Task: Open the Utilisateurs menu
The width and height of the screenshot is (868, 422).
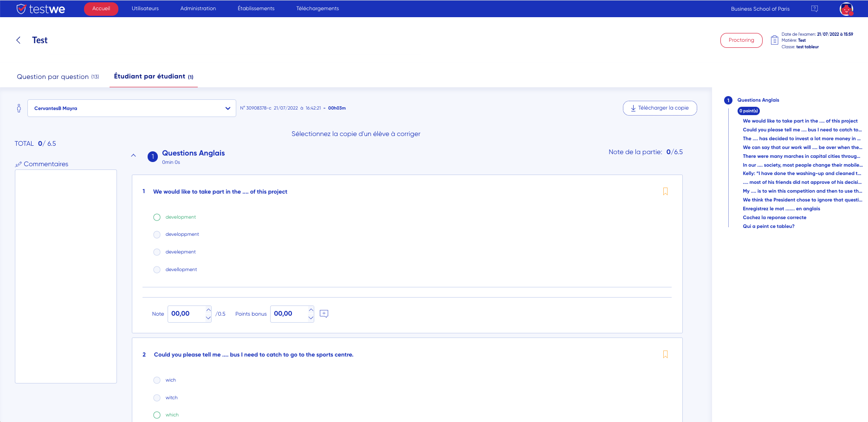Action: (145, 9)
